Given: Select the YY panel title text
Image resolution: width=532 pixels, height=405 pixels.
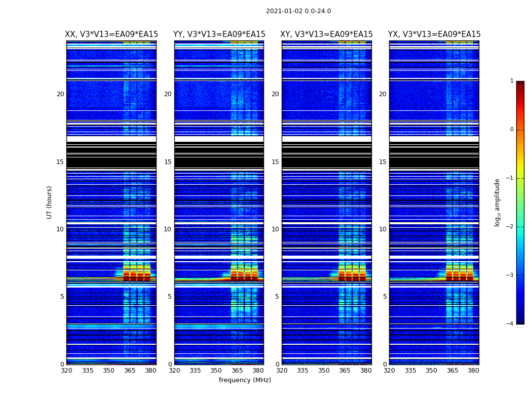Looking at the screenshot, I should [x=219, y=34].
